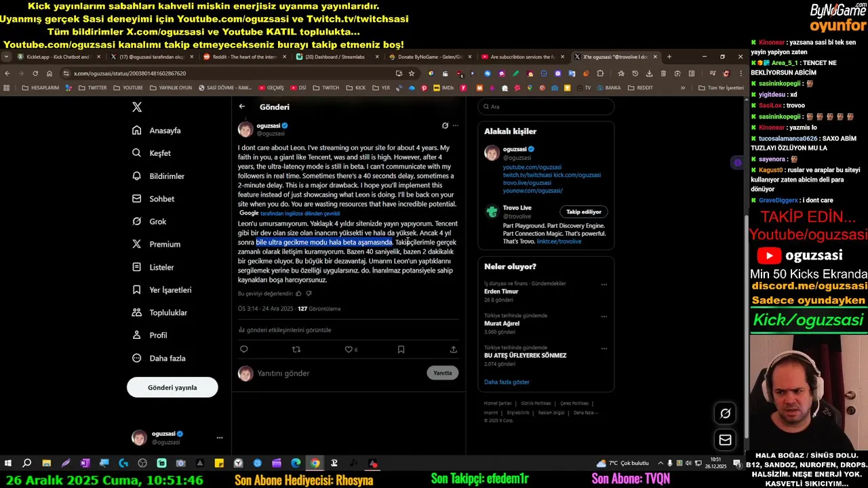The height and width of the screenshot is (488, 868).
Task: Click the messages envelope floating button
Action: [725, 440]
